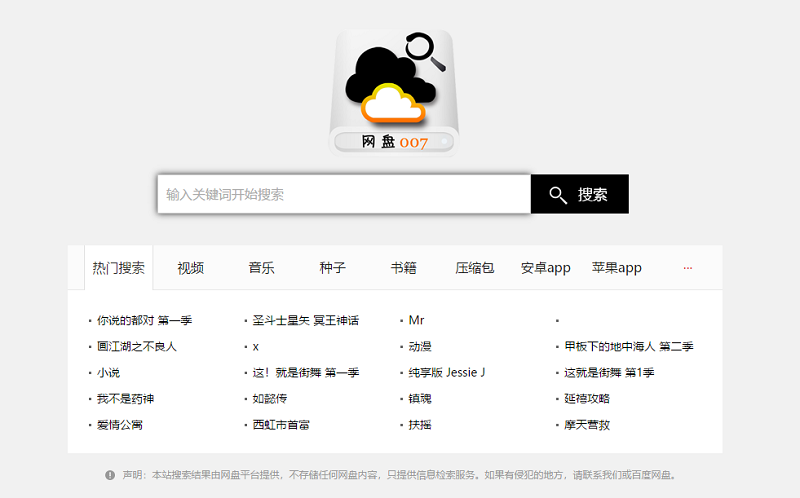Screen dimensions: 800x498
Task: Click 这就是街舞 第1季 link
Action: point(609,372)
